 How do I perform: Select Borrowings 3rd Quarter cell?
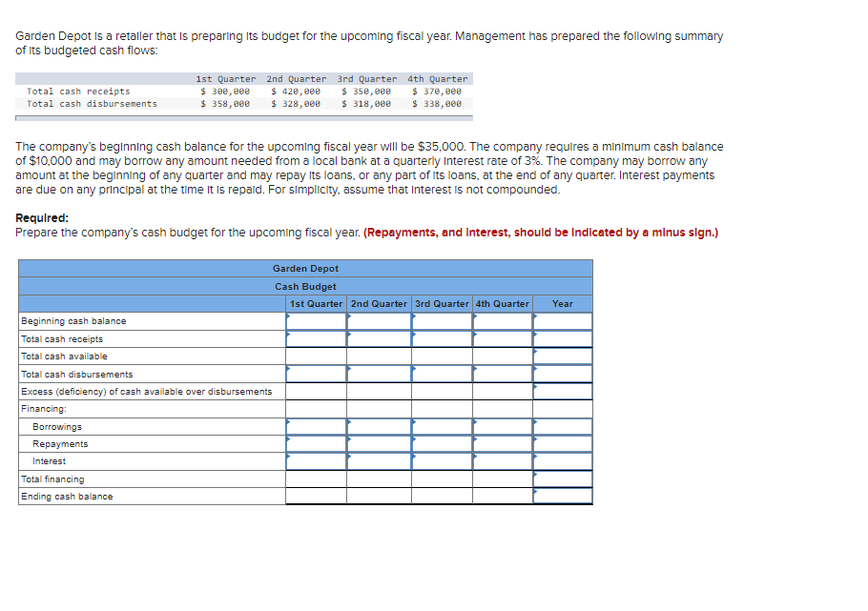click(443, 427)
